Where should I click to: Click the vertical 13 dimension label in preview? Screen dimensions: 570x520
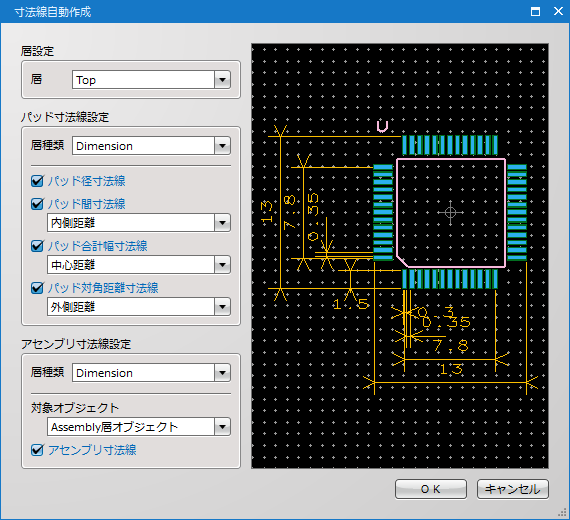266,211
